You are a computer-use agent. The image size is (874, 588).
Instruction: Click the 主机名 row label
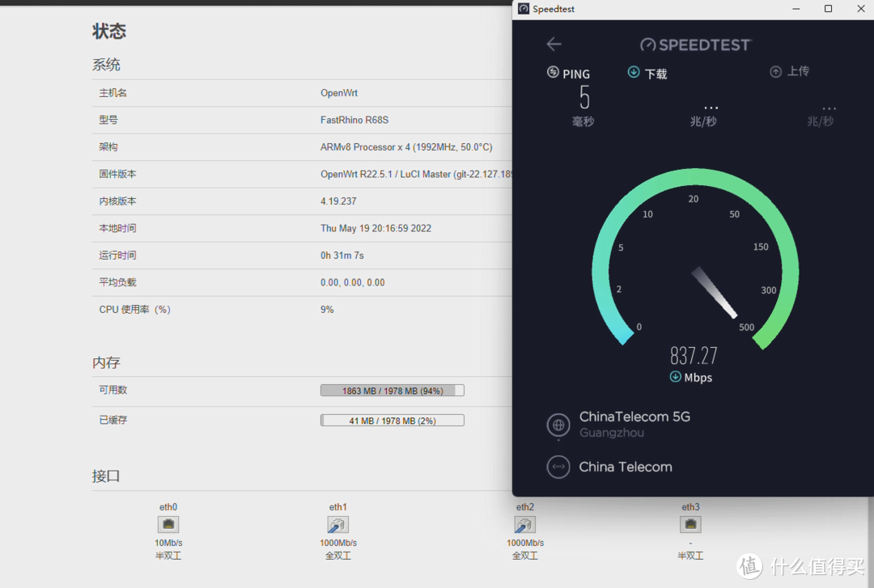coord(113,93)
